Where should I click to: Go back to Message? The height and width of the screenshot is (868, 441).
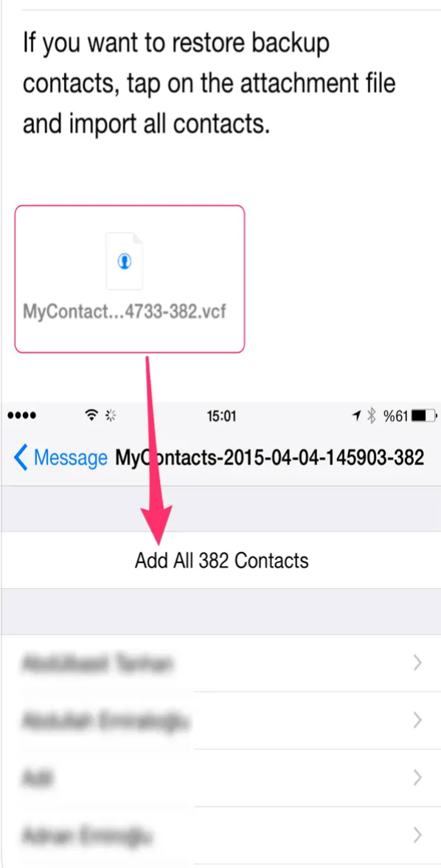[60, 458]
